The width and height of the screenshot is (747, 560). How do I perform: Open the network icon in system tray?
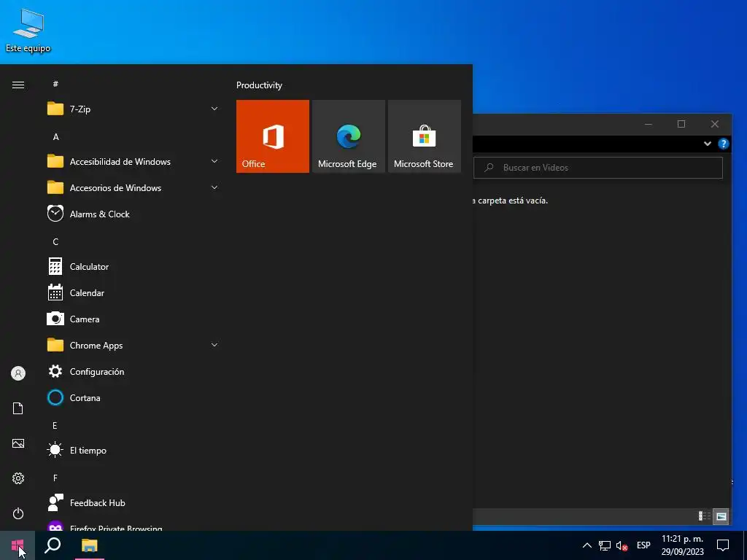coord(605,545)
